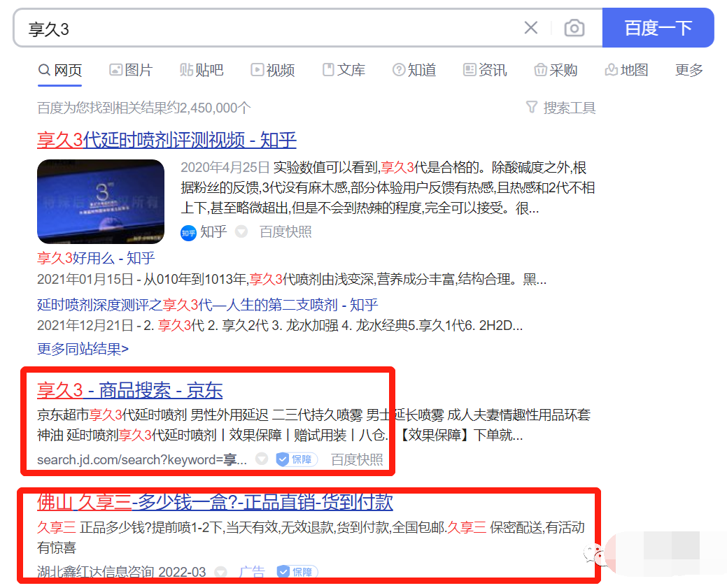Select the 资讯 tab
This screenshot has width=727, height=588.
tap(485, 70)
